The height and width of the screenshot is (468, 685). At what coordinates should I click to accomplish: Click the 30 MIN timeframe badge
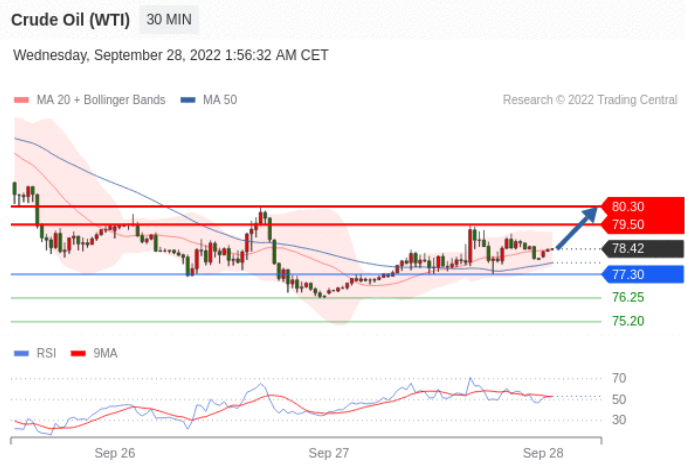169,20
